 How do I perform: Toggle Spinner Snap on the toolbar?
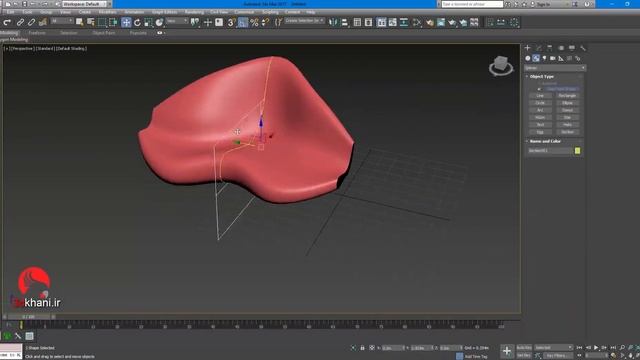266,22
